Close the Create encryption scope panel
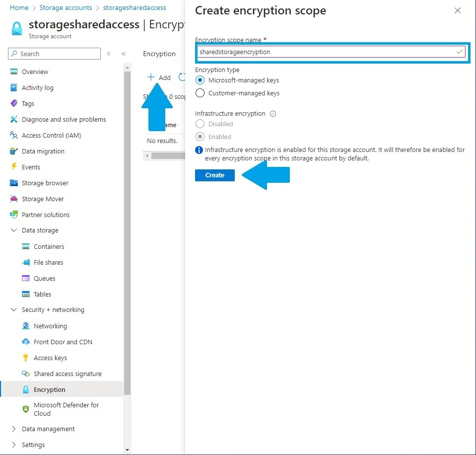Viewport: 476px width, 455px height. pyautogui.click(x=457, y=10)
